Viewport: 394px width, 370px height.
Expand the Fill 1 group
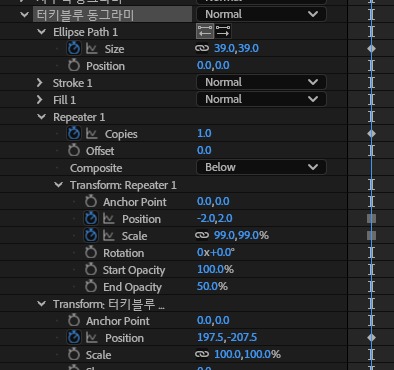(40, 99)
